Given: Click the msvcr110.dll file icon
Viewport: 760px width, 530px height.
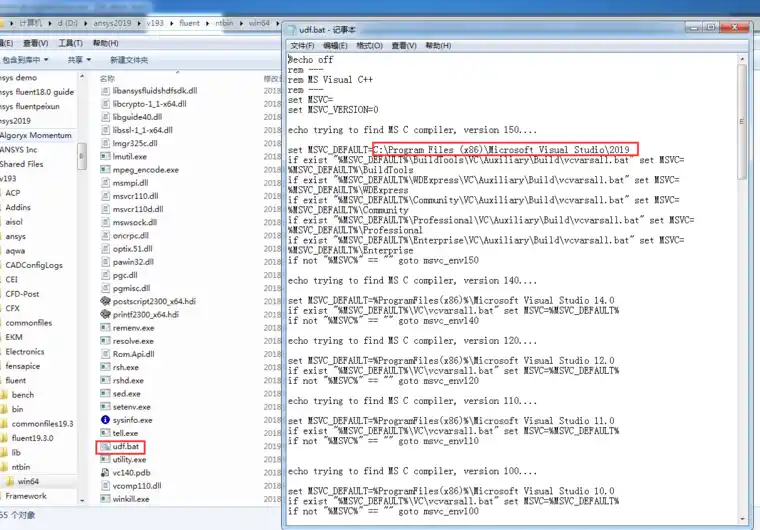Looking at the screenshot, I should click(x=105, y=196).
